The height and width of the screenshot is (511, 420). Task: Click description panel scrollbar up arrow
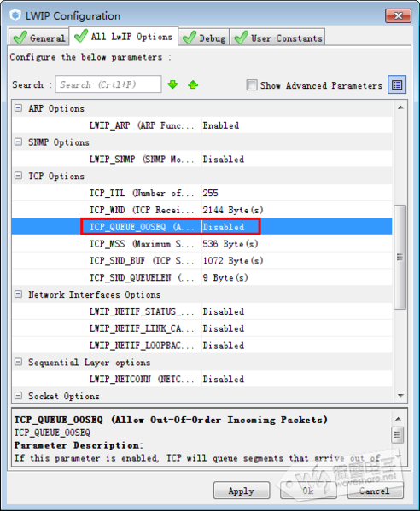pyautogui.click(x=398, y=419)
